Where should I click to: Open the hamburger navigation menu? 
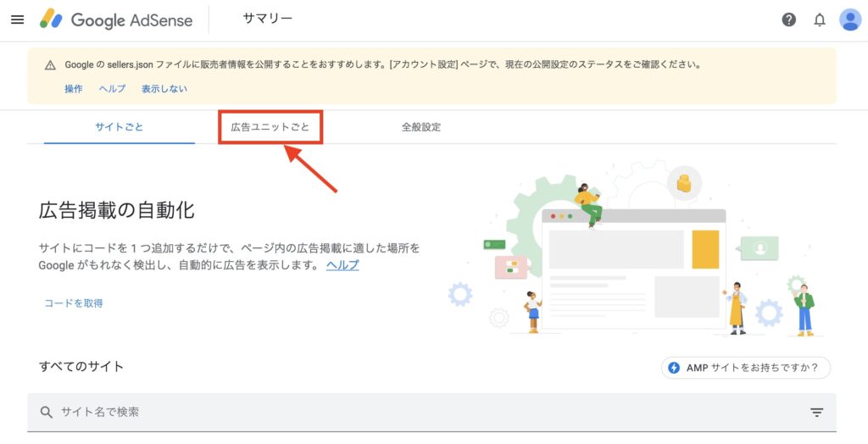(x=18, y=20)
